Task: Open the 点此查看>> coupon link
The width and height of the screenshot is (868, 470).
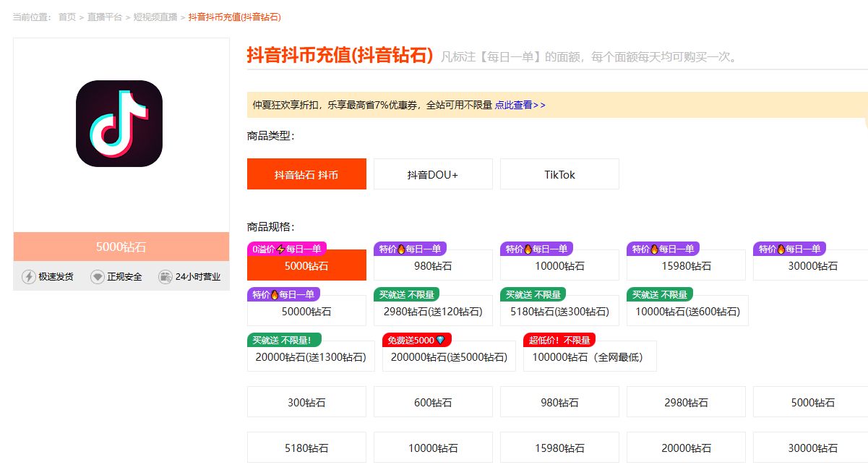Action: pos(520,105)
